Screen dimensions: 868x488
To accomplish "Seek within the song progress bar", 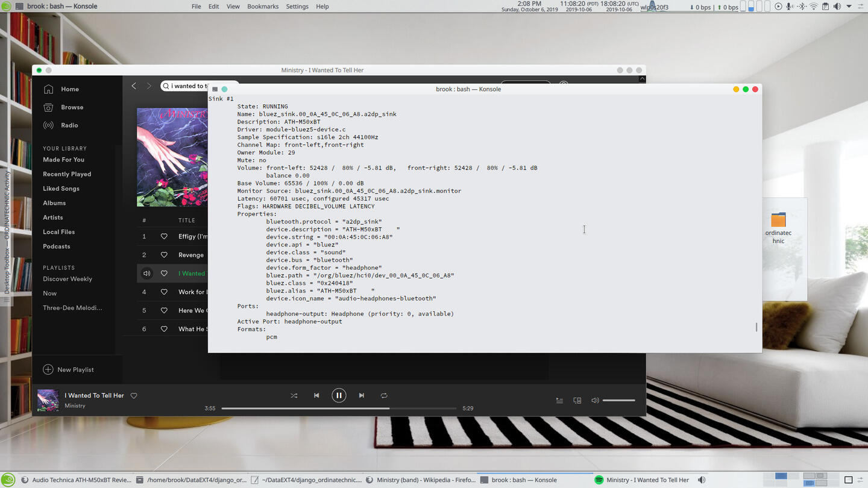I will [x=339, y=408].
